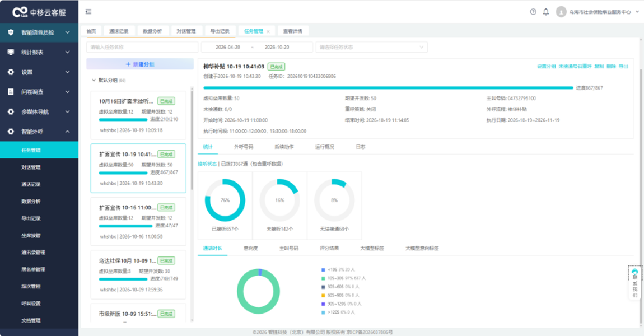This screenshot has height=336, width=644.
Task: Click the 新建分组 button
Action: [x=140, y=64]
